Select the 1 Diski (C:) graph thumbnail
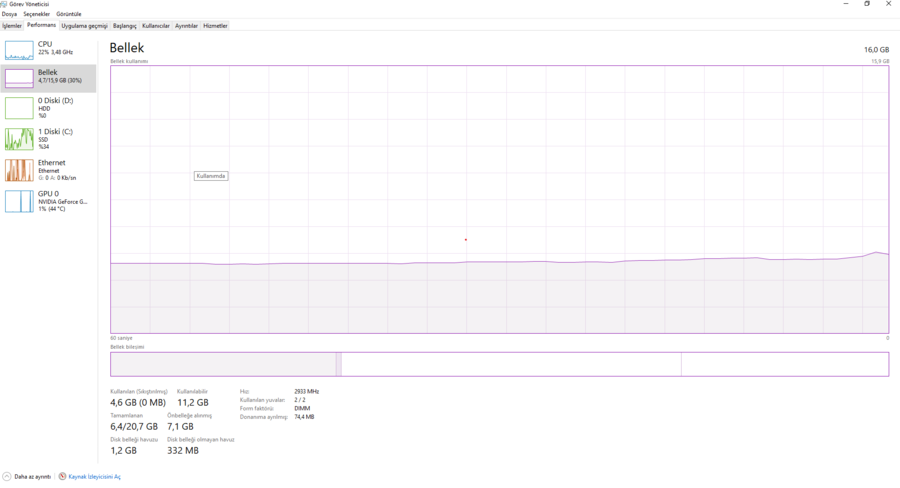The width and height of the screenshot is (900, 488). click(19, 139)
